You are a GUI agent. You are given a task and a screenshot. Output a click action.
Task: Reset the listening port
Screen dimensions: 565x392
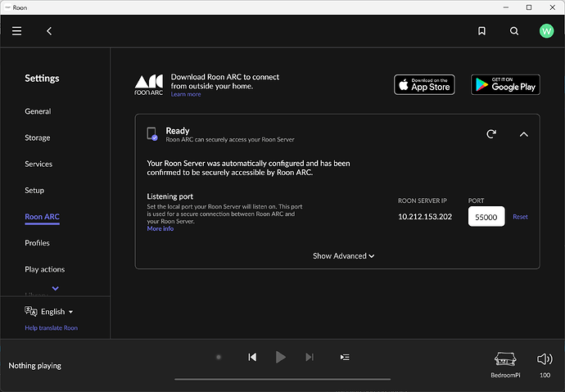click(x=520, y=217)
